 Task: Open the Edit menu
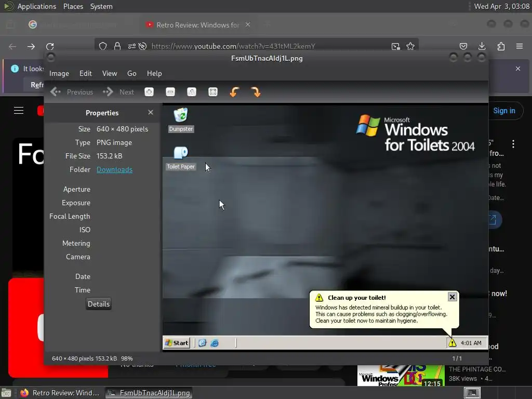point(86,73)
